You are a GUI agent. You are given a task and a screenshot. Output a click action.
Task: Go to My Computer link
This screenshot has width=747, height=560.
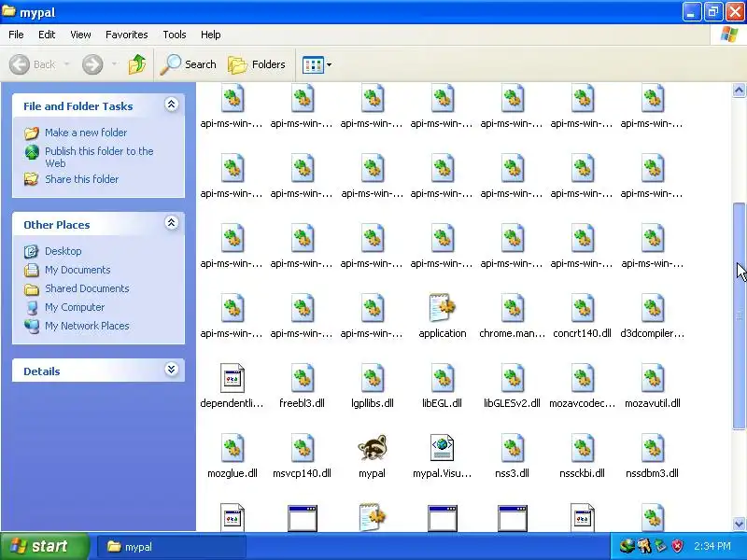75,307
